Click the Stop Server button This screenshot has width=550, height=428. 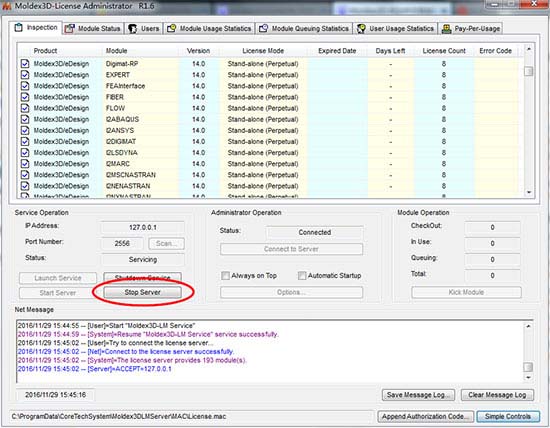tap(142, 292)
